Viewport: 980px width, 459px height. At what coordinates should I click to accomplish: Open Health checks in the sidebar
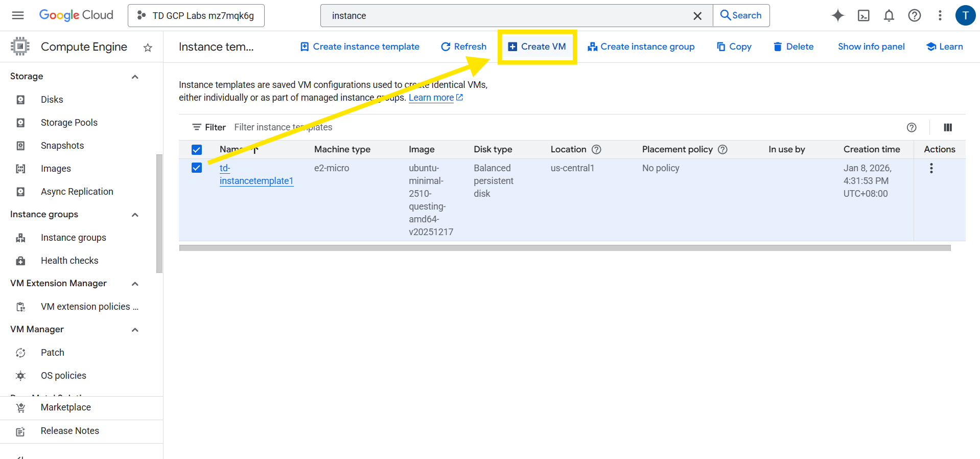[69, 261]
